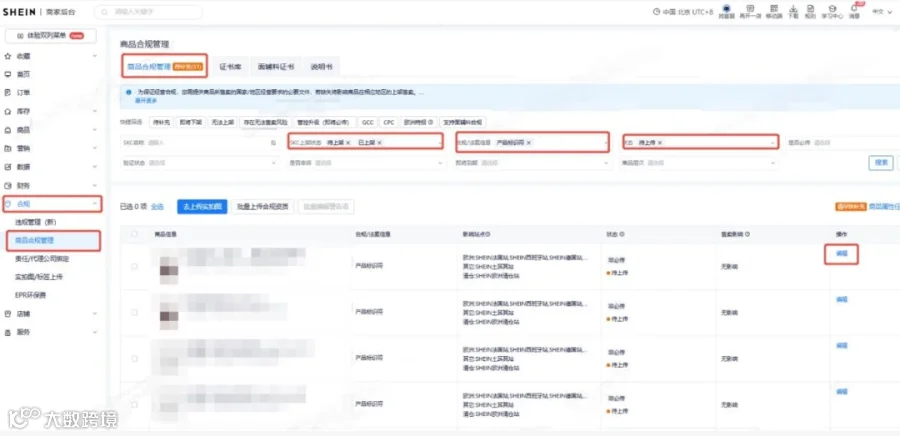Expand the 收藏 sidebar section
This screenshot has height=436, width=900.
tap(95, 56)
